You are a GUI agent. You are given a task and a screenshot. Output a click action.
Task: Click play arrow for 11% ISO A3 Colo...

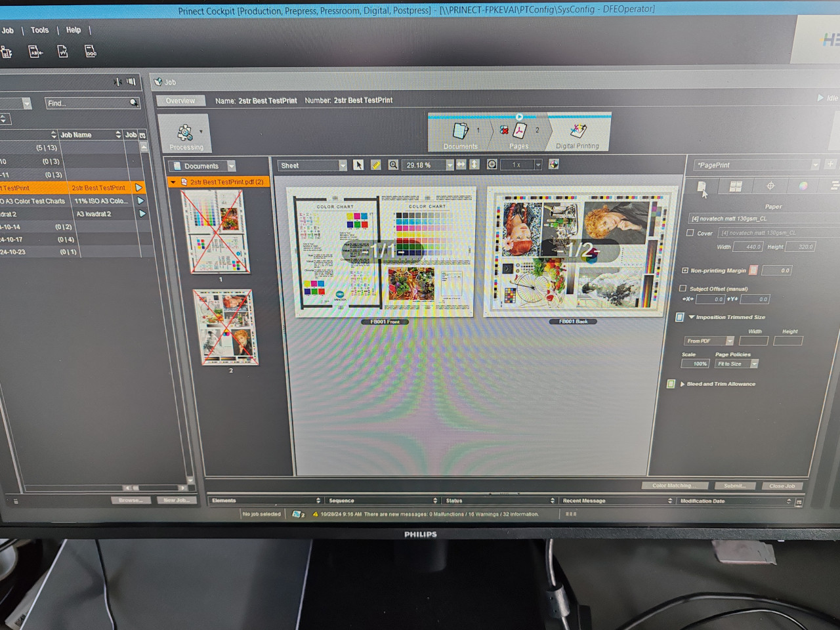click(140, 201)
